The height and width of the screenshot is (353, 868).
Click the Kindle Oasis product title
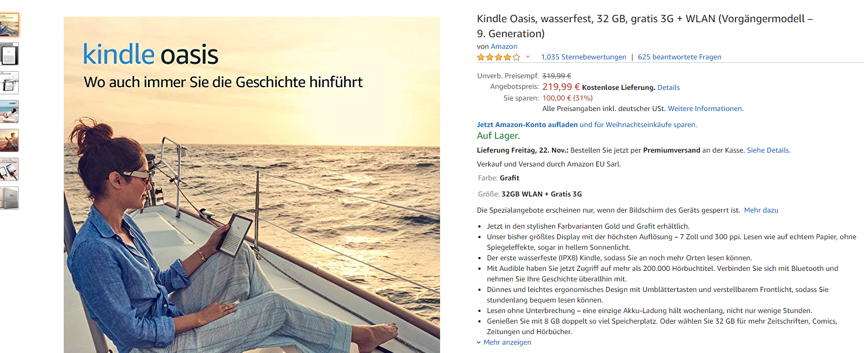point(645,26)
